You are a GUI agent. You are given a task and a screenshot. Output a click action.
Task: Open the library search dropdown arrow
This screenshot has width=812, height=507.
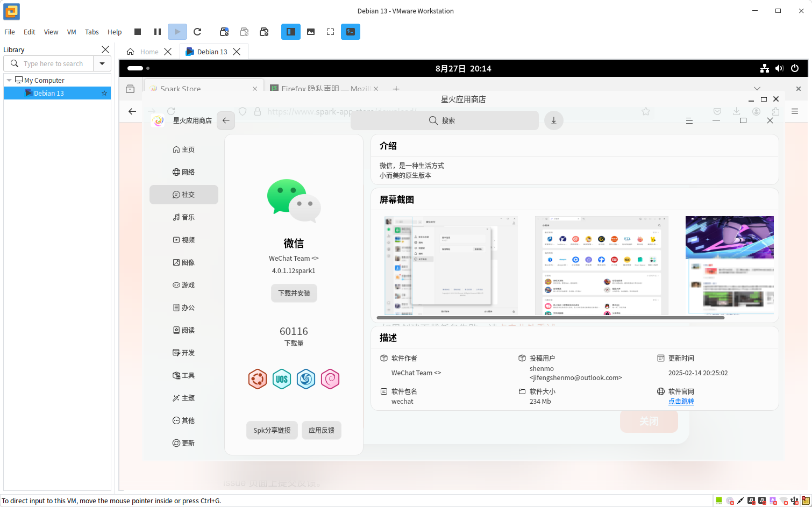[102, 63]
